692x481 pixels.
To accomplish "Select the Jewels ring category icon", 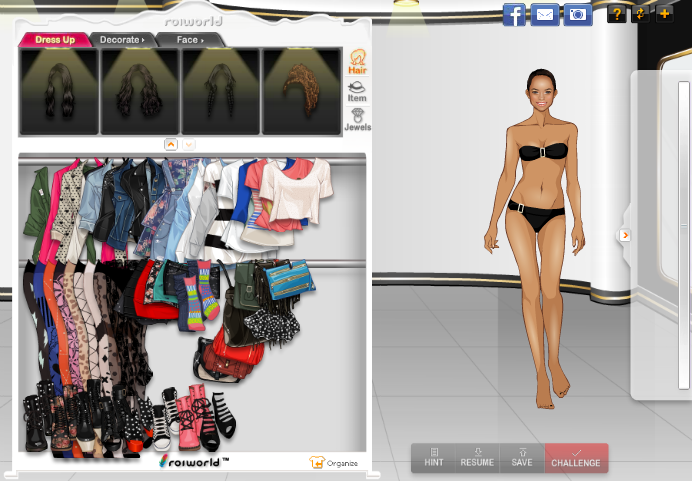I will pos(357,120).
